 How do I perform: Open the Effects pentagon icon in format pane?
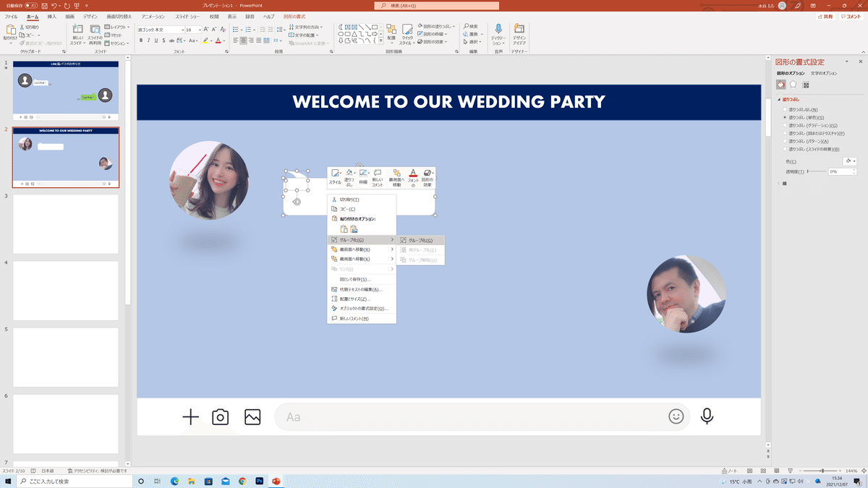click(x=793, y=85)
